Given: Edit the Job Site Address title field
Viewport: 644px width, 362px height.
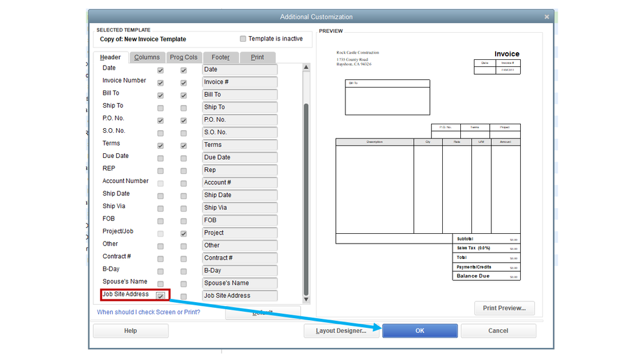Looking at the screenshot, I should [x=240, y=296].
